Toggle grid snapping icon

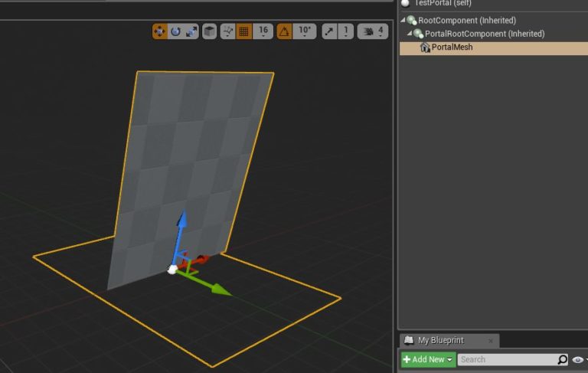243,31
